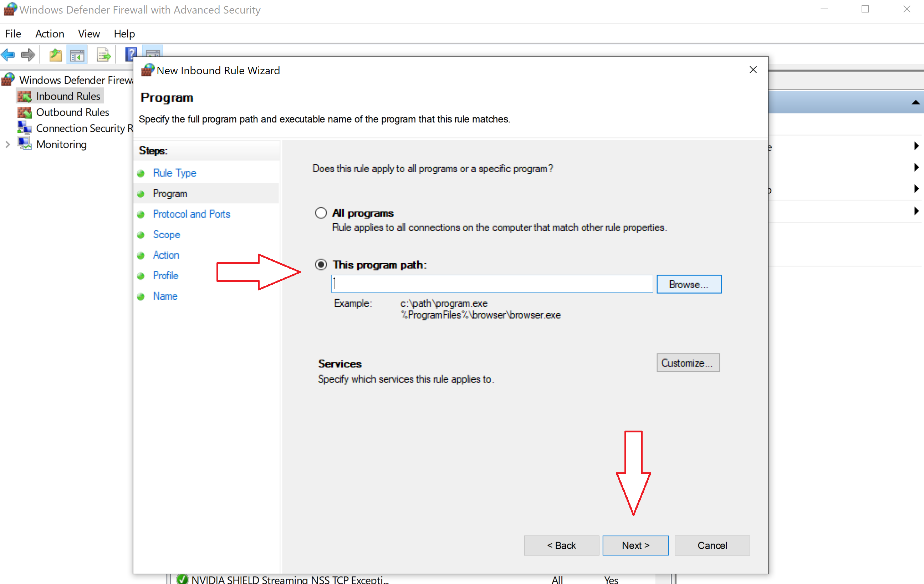This screenshot has height=584, width=924.
Task: Click the Up One Level folder icon
Action: click(56, 55)
